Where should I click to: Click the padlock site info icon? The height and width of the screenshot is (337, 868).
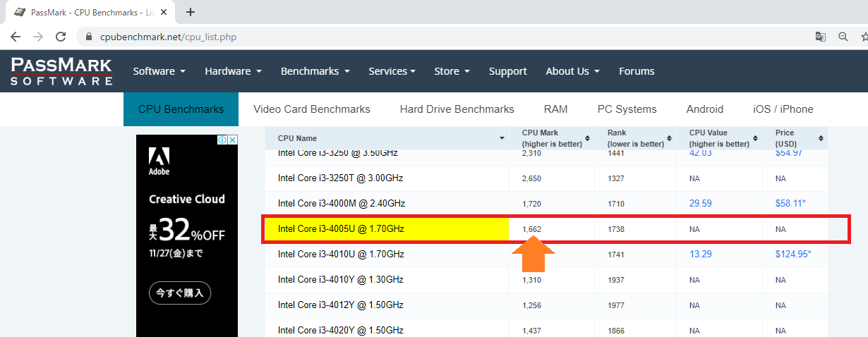pyautogui.click(x=88, y=37)
